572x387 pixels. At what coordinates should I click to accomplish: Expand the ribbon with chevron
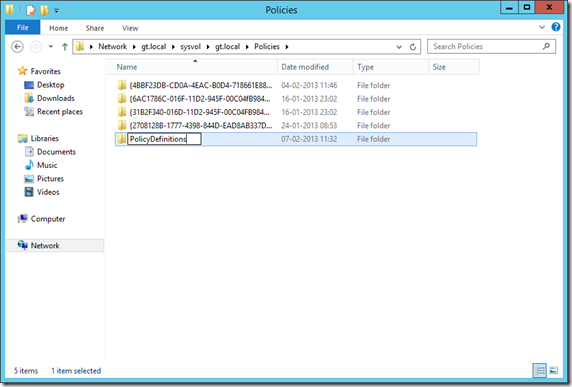pyautogui.click(x=542, y=27)
